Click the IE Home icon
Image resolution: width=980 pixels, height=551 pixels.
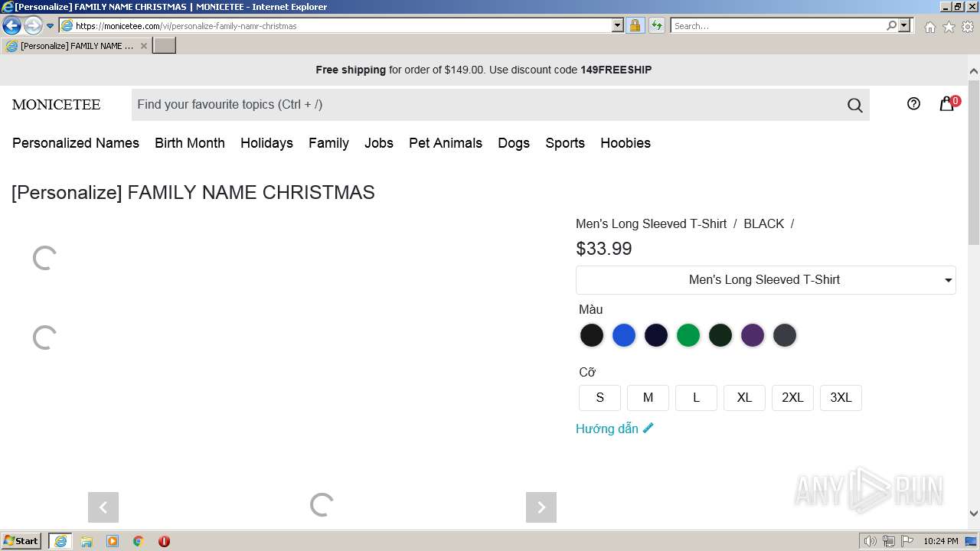click(929, 27)
